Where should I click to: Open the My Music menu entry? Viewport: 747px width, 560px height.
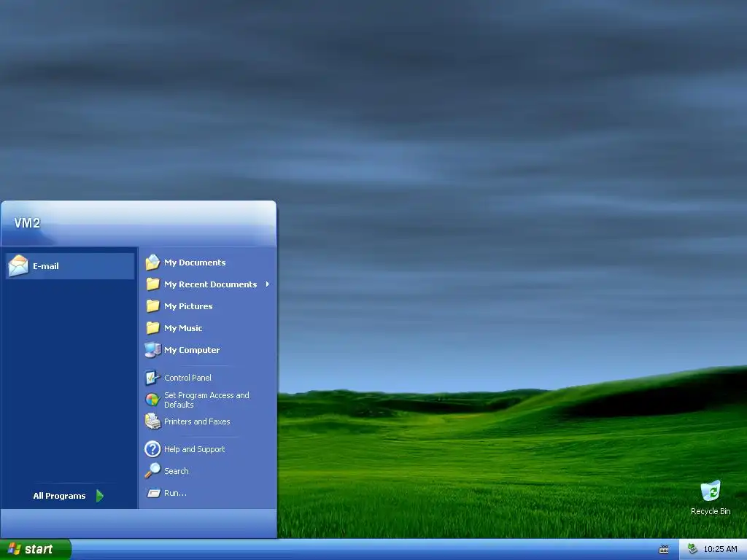pos(209,328)
